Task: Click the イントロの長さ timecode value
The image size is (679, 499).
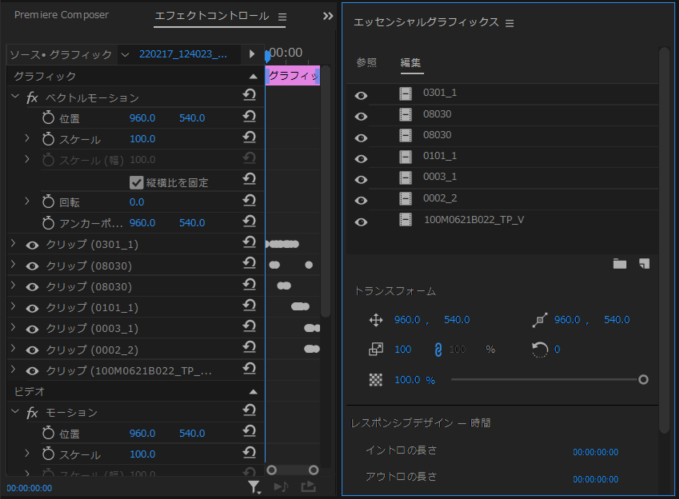Action: [x=596, y=452]
